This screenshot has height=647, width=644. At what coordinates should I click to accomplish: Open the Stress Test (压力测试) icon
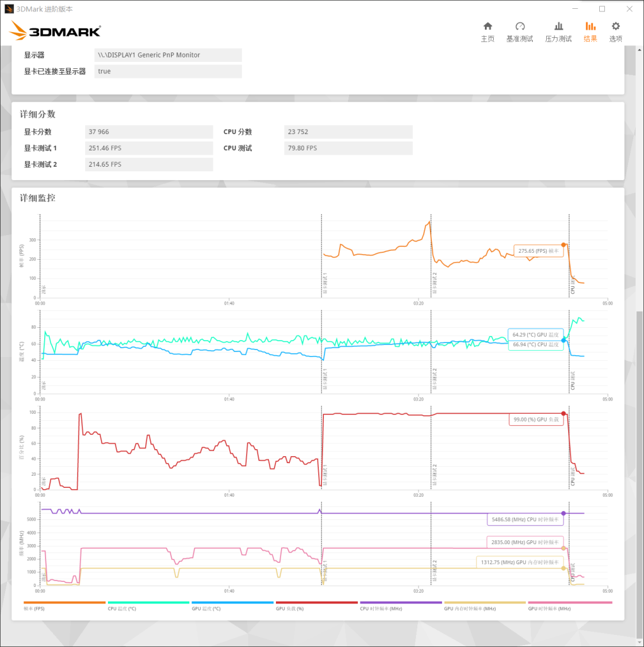pos(558,32)
